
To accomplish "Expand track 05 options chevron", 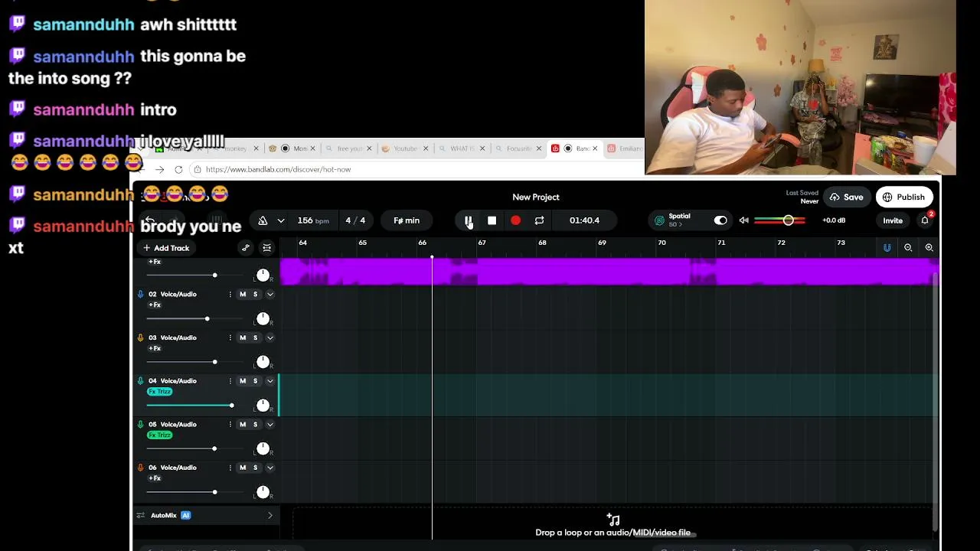I will [x=270, y=425].
